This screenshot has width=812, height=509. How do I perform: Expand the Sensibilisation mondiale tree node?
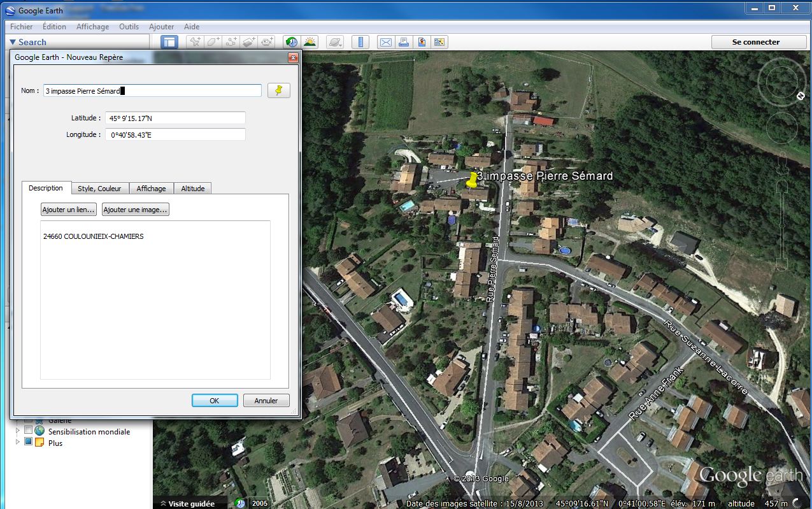pyautogui.click(x=18, y=431)
